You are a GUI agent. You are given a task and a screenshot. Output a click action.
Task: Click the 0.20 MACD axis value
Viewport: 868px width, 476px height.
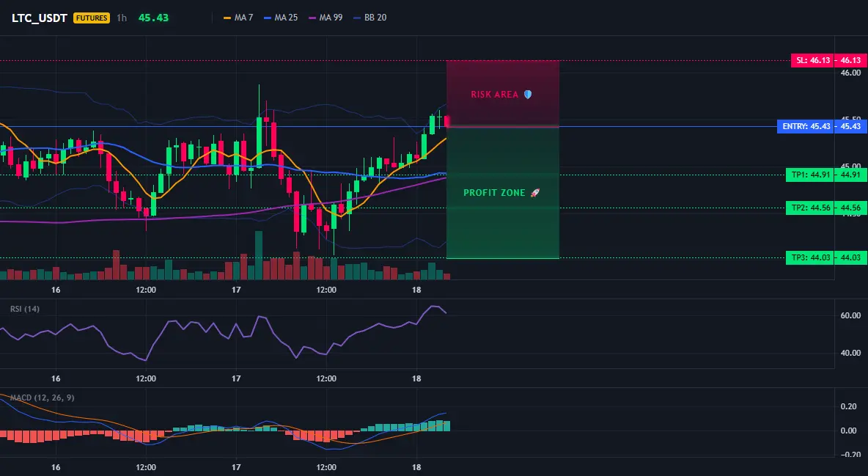pyautogui.click(x=849, y=407)
